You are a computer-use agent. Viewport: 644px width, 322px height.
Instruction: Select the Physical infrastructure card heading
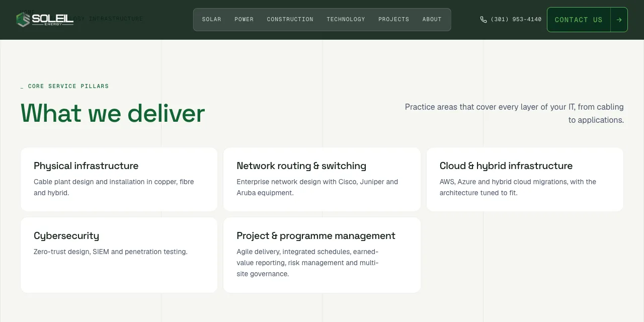point(86,166)
